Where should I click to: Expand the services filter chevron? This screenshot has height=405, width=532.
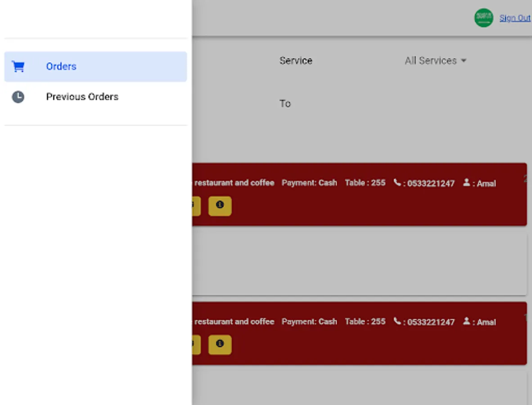pos(464,60)
